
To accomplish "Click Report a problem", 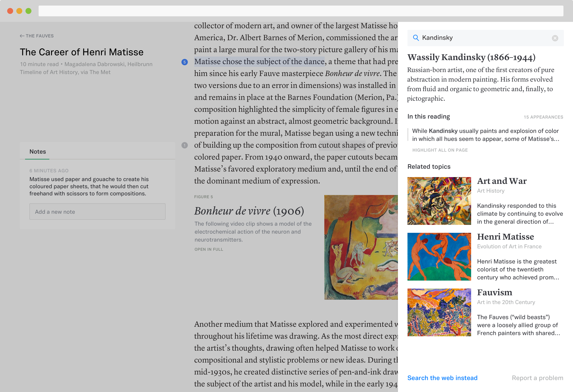I will 537,378.
